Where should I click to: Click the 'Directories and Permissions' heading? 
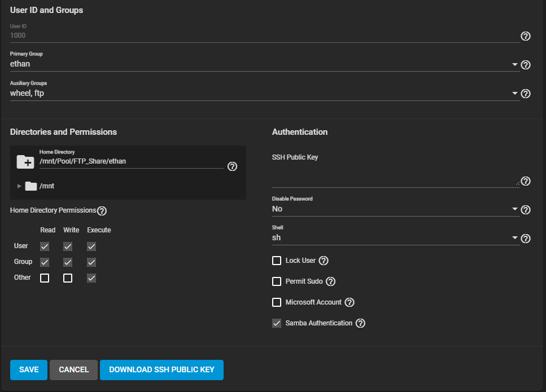point(63,132)
